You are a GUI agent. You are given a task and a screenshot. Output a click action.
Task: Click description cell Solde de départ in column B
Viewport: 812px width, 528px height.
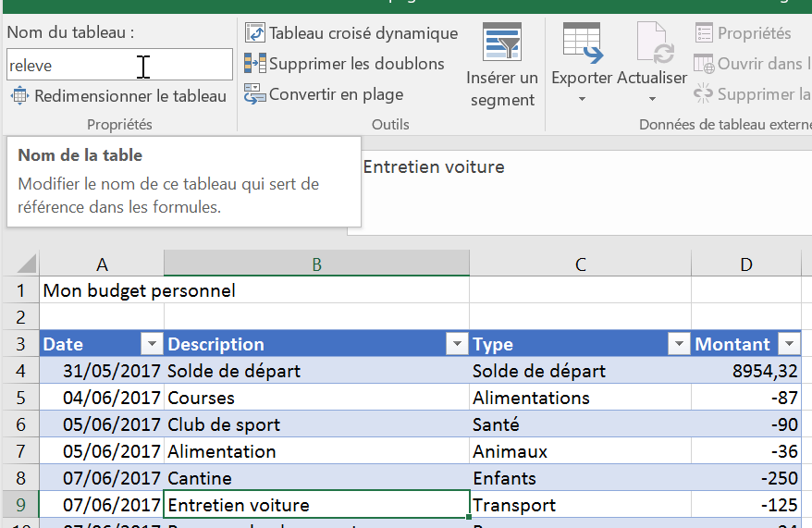(316, 371)
